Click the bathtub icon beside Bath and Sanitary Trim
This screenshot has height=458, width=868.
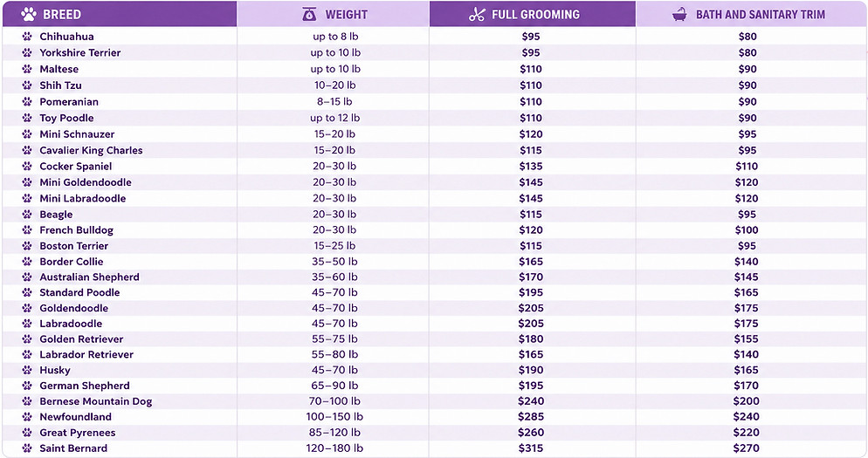679,14
